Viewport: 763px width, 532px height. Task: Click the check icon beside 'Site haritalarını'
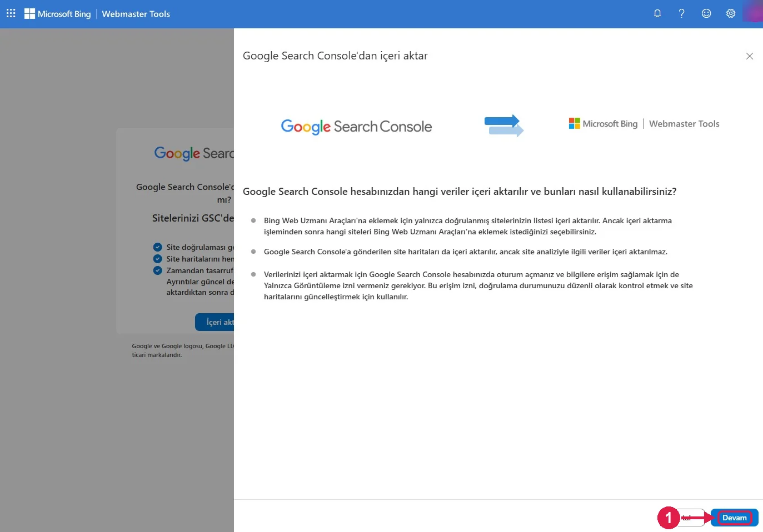click(x=158, y=259)
